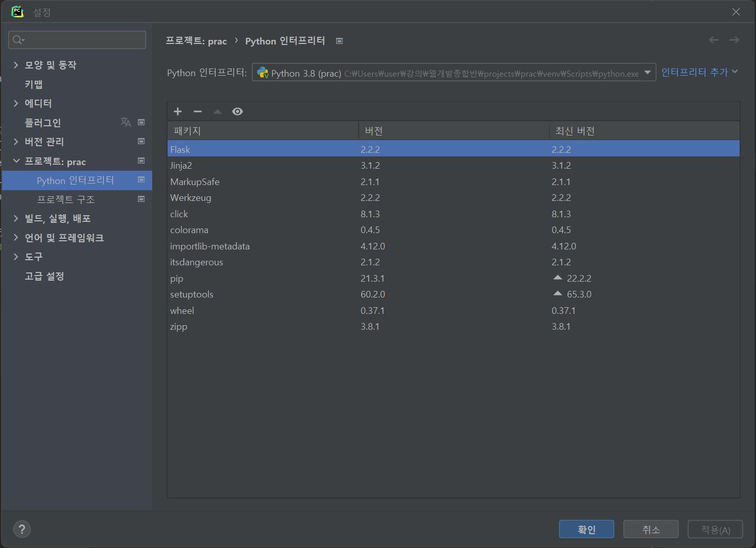Screen dimensions: 756x548
Task: Confirm with the 확인 button
Action: point(586,529)
